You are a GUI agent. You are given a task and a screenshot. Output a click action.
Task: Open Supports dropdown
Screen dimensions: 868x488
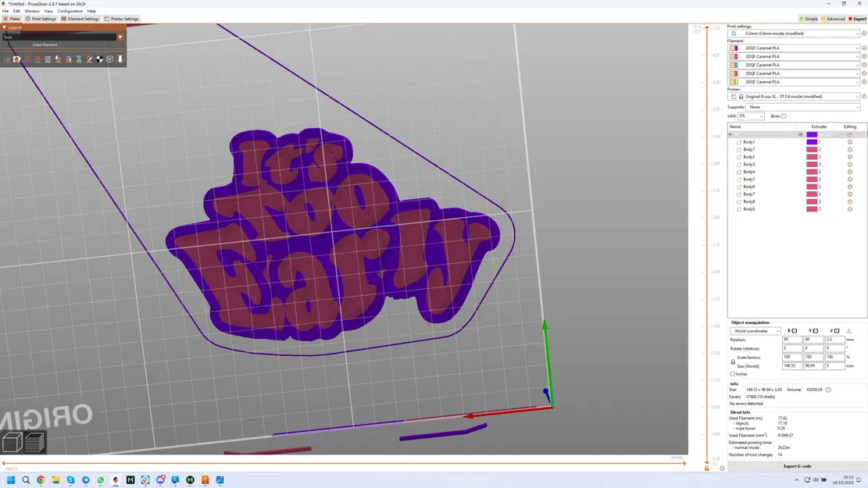tap(803, 107)
